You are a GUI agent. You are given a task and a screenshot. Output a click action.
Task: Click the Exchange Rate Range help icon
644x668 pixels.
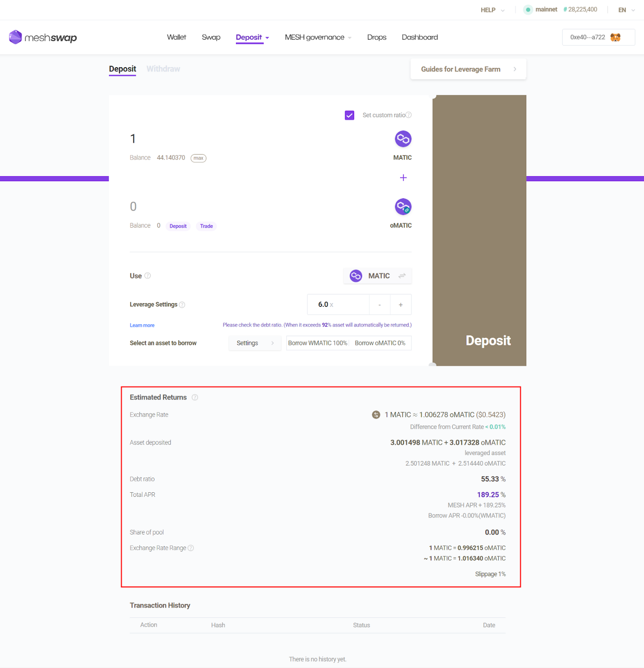pos(191,548)
